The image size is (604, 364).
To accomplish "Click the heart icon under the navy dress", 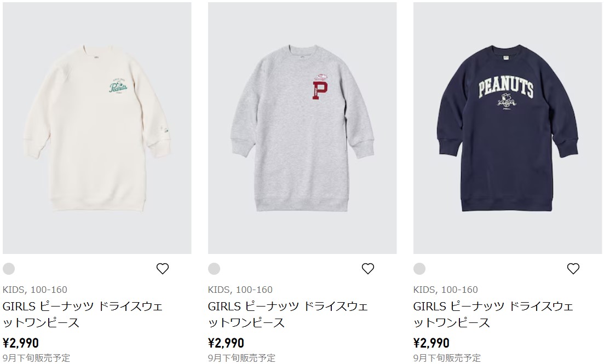I will click(573, 268).
